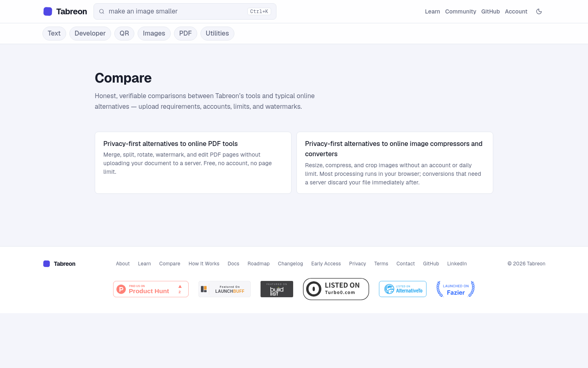
Task: Open the Account link in header
Action: (x=516, y=11)
